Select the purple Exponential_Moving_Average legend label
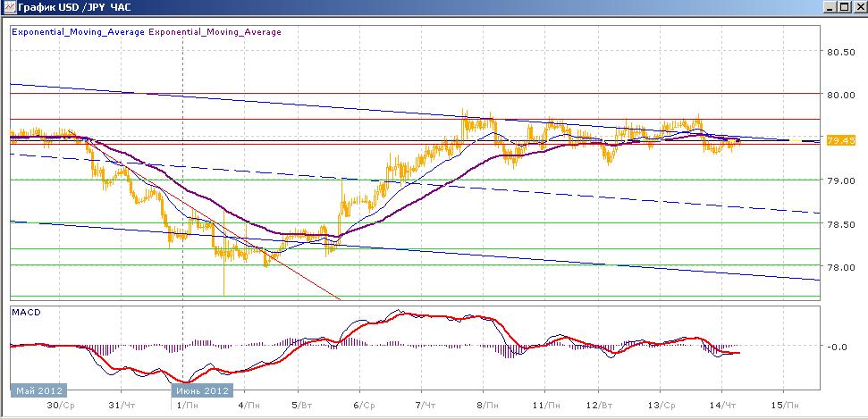The height and width of the screenshot is (419, 868). (215, 32)
